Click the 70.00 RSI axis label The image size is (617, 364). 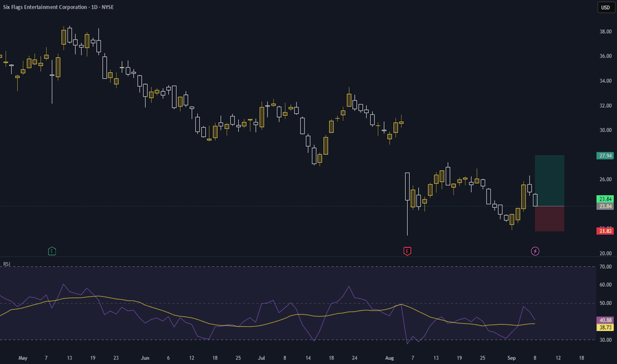point(605,267)
